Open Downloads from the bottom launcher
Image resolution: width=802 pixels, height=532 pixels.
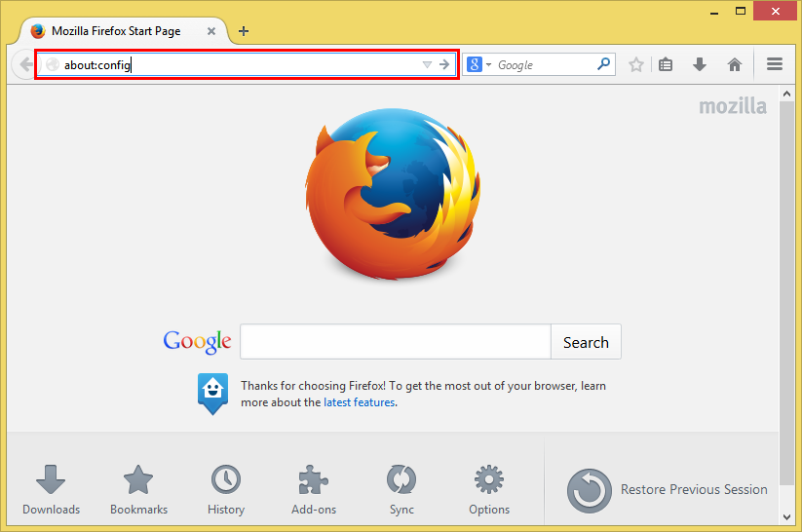(x=51, y=489)
